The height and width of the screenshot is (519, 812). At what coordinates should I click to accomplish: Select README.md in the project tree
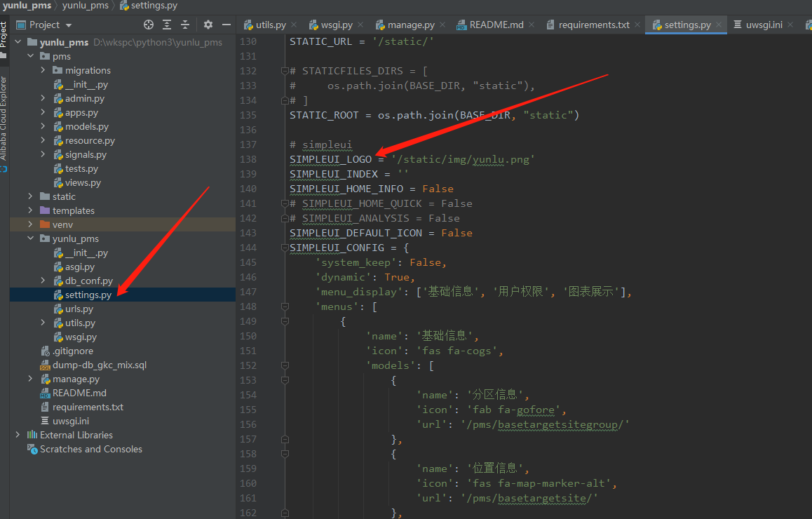[79, 393]
